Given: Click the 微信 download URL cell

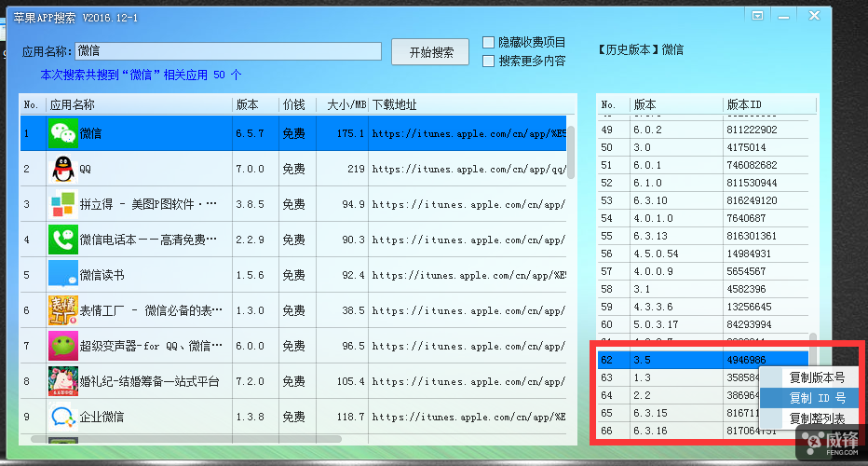Looking at the screenshot, I should click(x=468, y=133).
